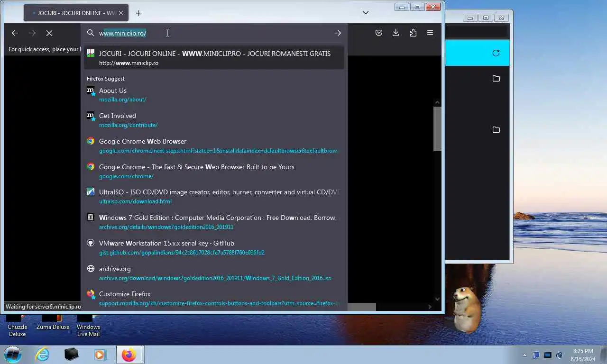Viewport: 607px width, 364px height.
Task: Open the Downloads panel
Action: coord(396,33)
